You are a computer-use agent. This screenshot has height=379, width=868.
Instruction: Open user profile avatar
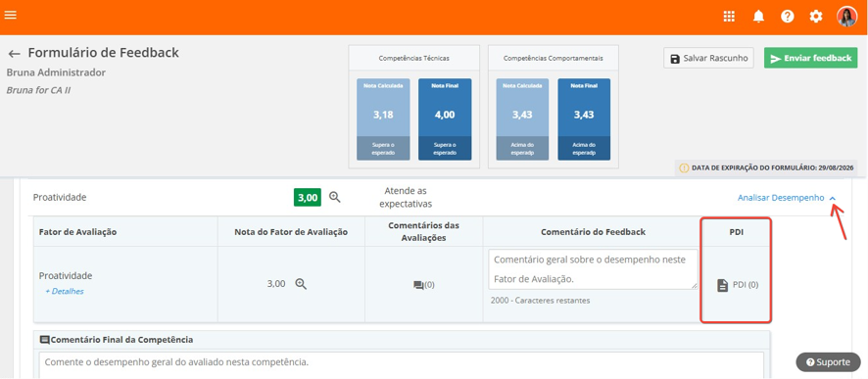point(846,17)
